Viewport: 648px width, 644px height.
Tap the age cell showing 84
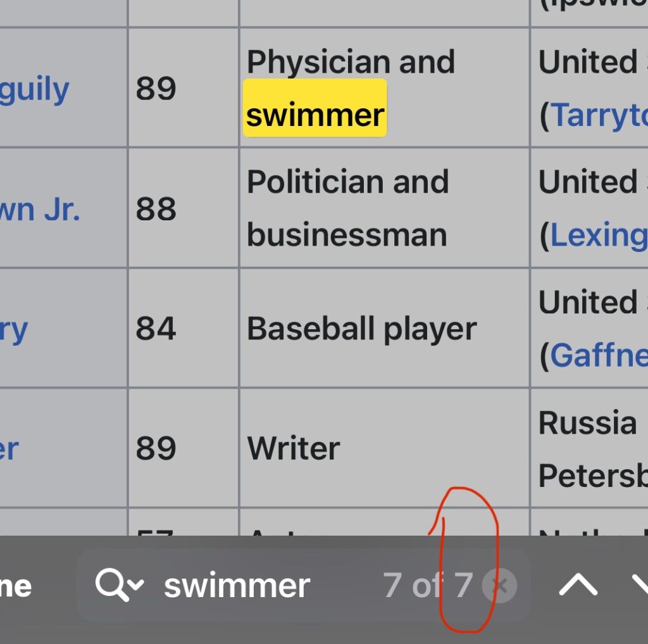(156, 330)
